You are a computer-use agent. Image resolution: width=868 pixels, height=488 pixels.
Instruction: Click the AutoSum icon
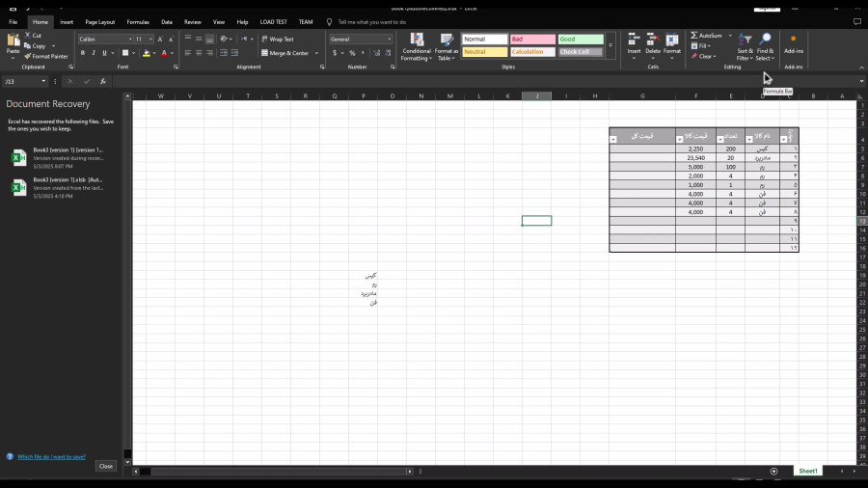(x=694, y=36)
